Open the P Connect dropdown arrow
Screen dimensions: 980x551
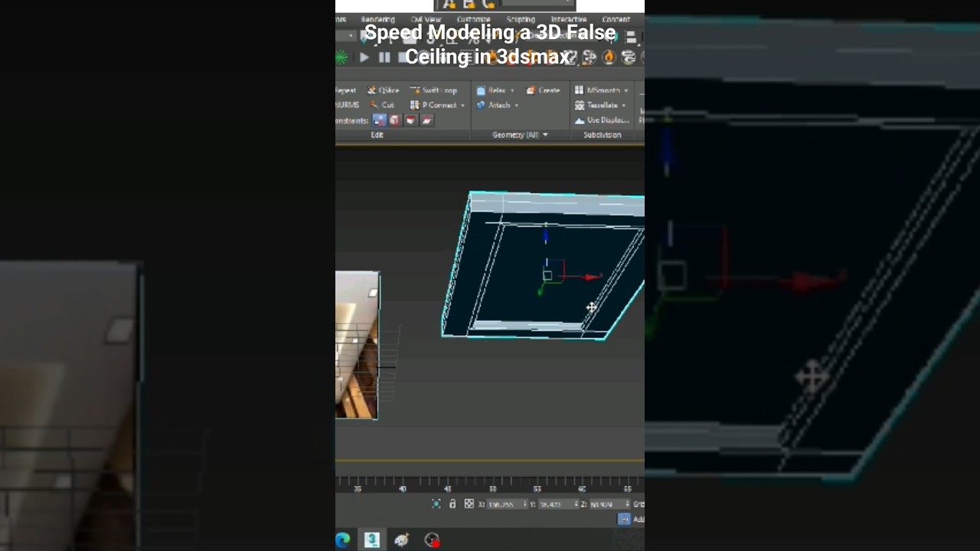pyautogui.click(x=462, y=106)
